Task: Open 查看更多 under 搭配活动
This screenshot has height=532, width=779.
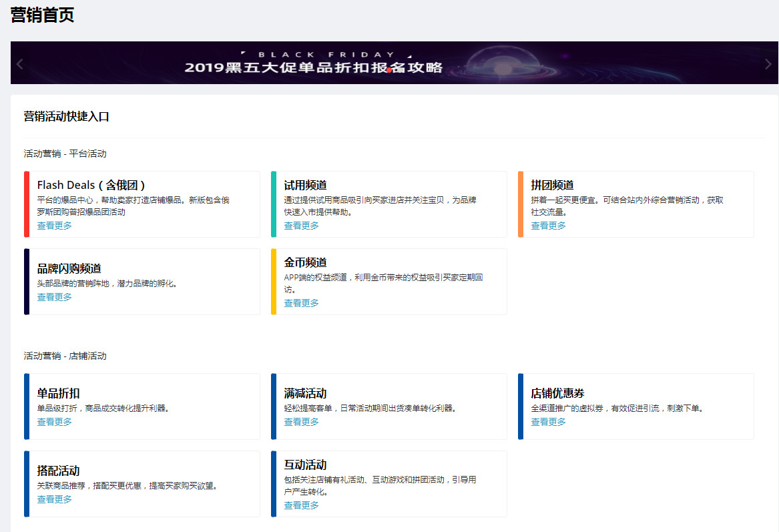Action: [x=55, y=499]
